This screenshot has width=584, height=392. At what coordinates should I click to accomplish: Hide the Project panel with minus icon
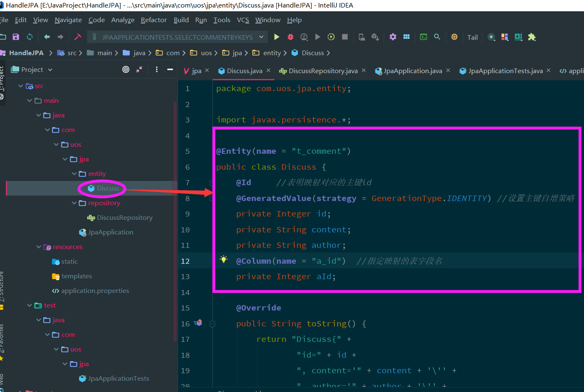(170, 69)
